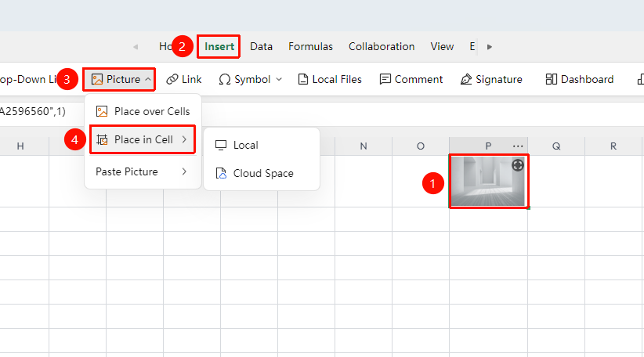
Task: Choose Place over Cells menu entry
Action: coord(143,111)
